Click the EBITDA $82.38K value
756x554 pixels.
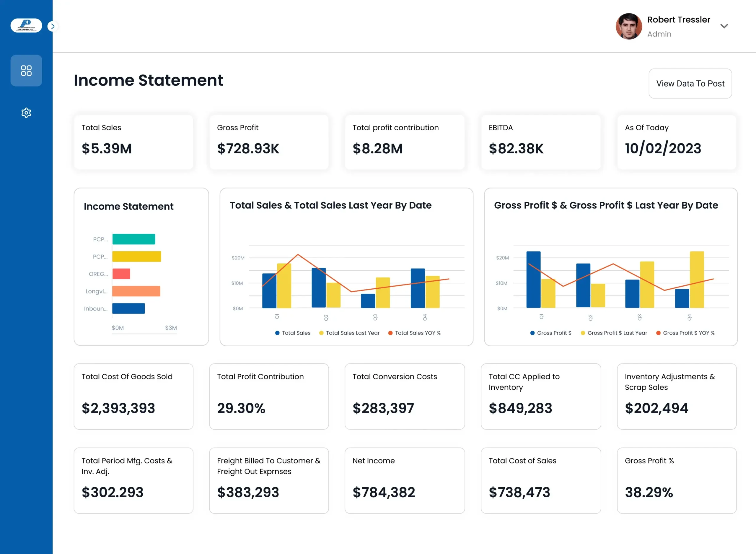(x=516, y=149)
